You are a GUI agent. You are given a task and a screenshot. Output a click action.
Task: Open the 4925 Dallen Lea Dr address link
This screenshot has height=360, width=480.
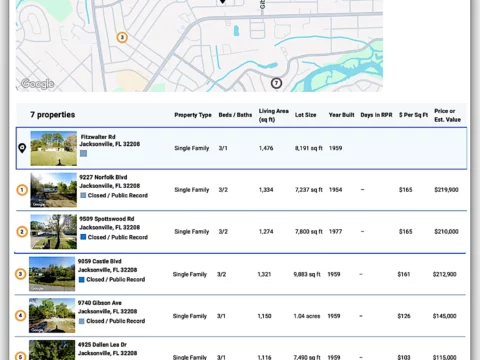point(108,349)
